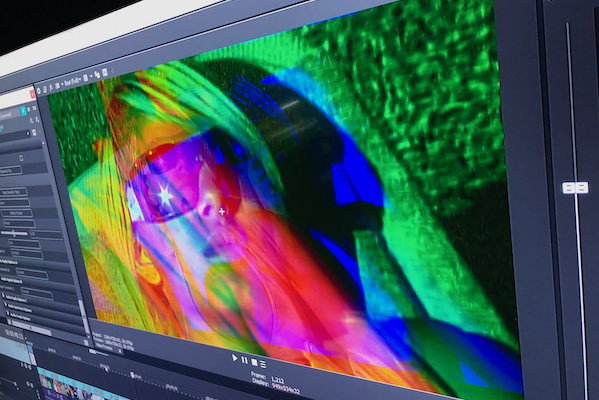Click the horizontal parameter slider in the FX panel
599x400 pixels.
click(x=14, y=233)
